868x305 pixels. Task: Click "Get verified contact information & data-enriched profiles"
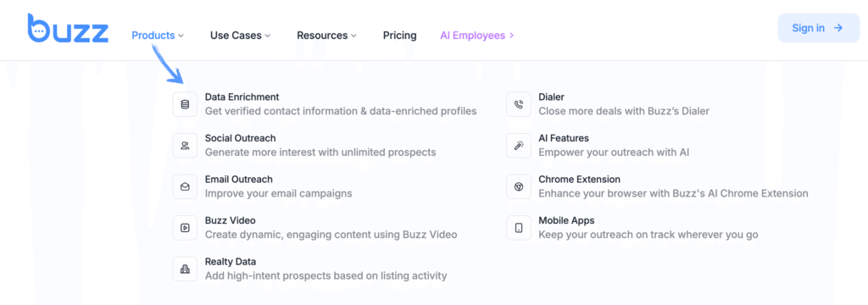(x=341, y=111)
